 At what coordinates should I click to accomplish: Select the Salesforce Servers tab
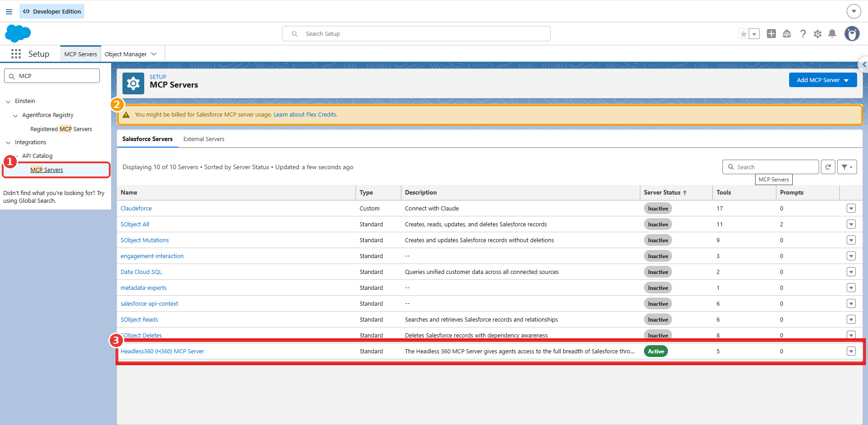[x=147, y=139]
